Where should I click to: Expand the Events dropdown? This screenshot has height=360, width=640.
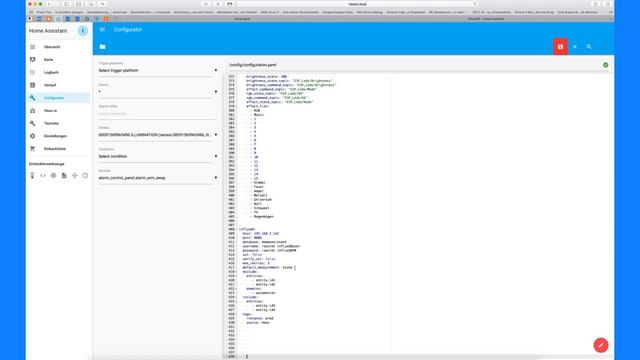158,92
